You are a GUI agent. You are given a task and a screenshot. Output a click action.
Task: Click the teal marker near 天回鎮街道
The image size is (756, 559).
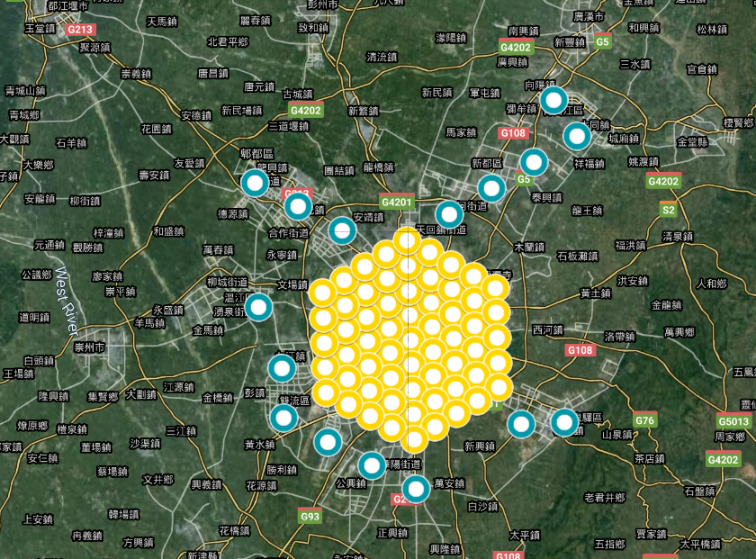(449, 214)
